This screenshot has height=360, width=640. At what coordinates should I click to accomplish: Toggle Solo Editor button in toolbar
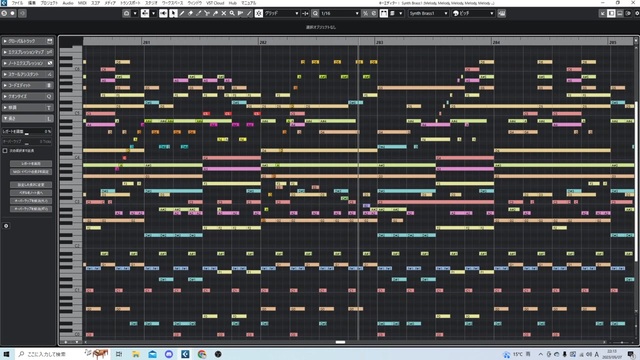click(x=4, y=13)
